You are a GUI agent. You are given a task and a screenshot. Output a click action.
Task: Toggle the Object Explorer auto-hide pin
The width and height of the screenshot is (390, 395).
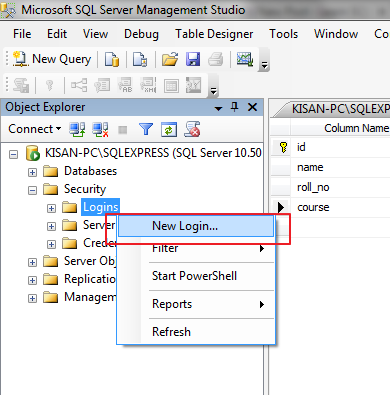click(235, 107)
